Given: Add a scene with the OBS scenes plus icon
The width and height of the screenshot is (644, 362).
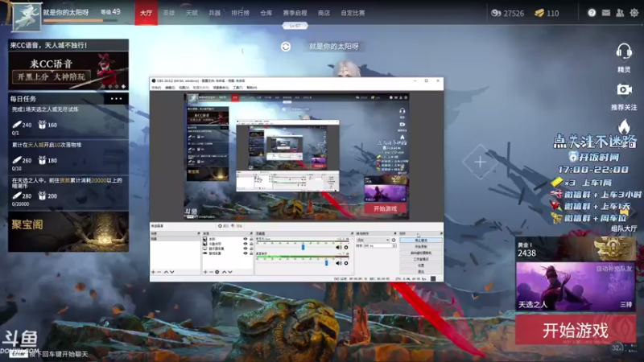Looking at the screenshot, I should [x=153, y=272].
